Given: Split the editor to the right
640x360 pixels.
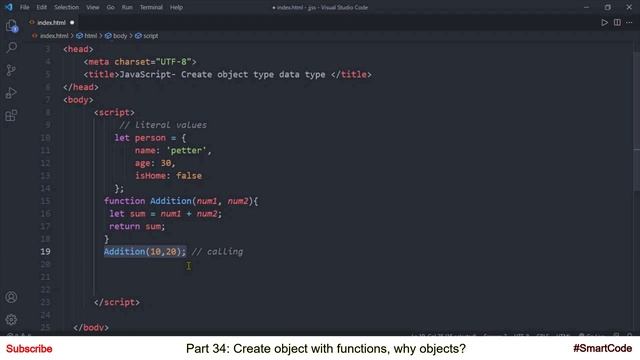Looking at the screenshot, I should coord(617,22).
